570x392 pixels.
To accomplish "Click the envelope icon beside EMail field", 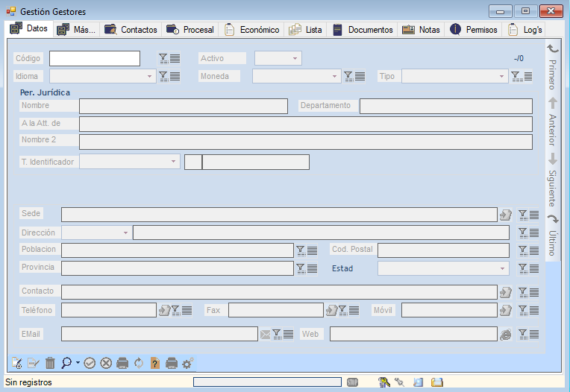I will pos(265,335).
